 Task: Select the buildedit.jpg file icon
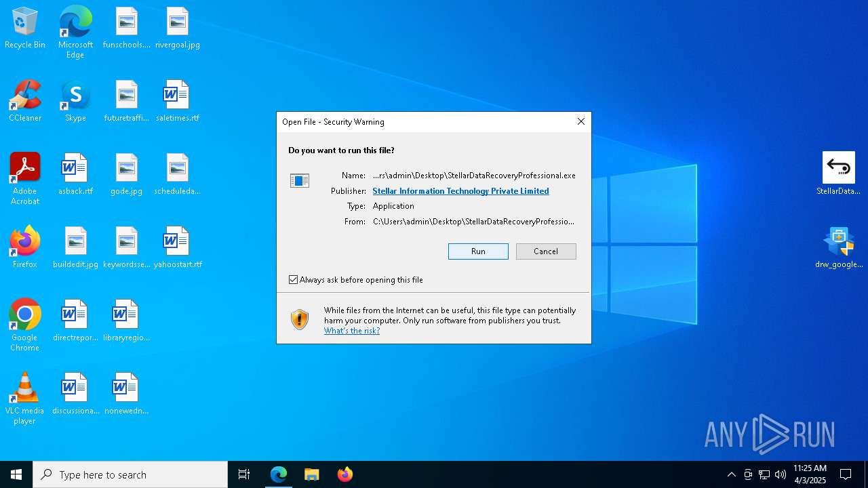[x=75, y=247]
